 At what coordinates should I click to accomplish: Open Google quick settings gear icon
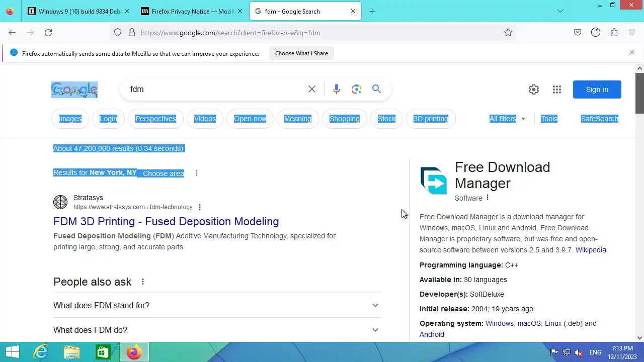[x=534, y=89]
